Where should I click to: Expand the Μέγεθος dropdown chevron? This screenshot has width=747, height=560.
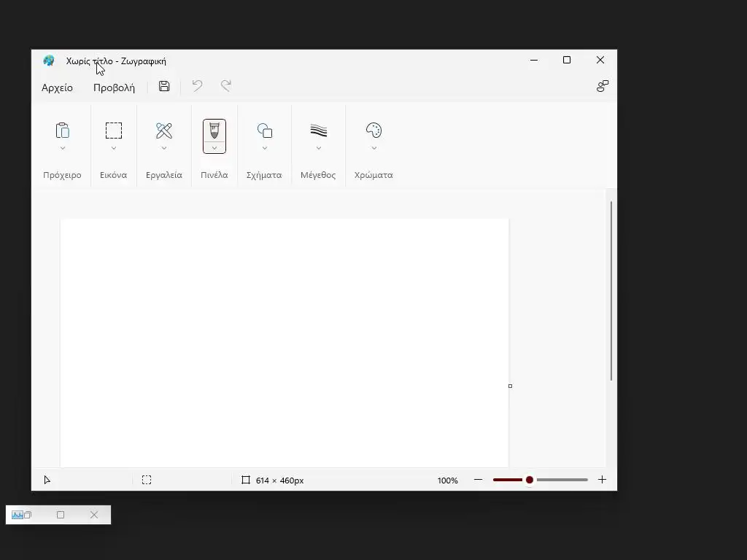[319, 148]
